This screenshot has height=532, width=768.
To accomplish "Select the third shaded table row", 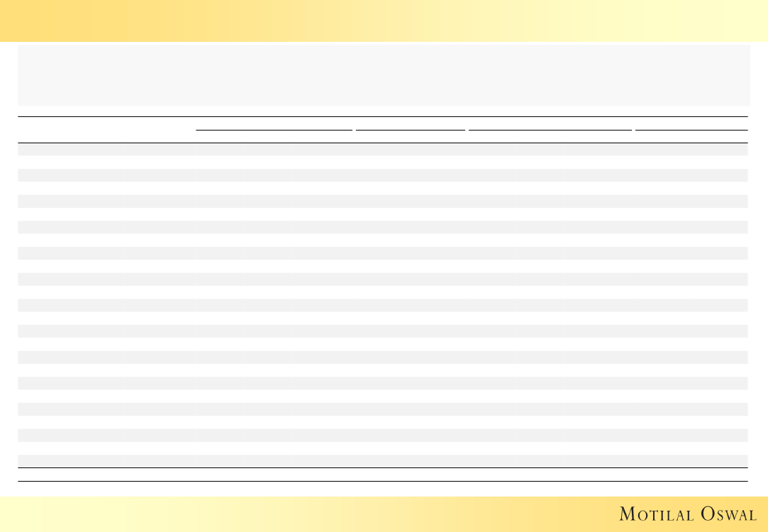I will coord(383,201).
